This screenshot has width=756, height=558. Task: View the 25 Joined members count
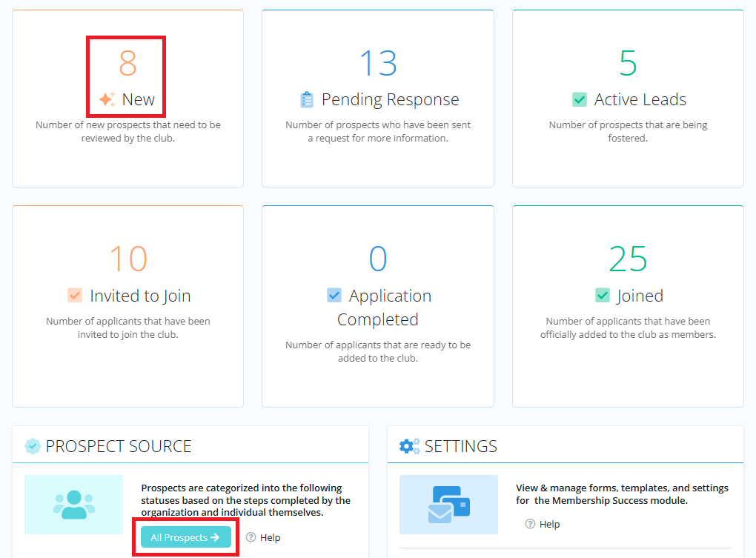pos(628,259)
